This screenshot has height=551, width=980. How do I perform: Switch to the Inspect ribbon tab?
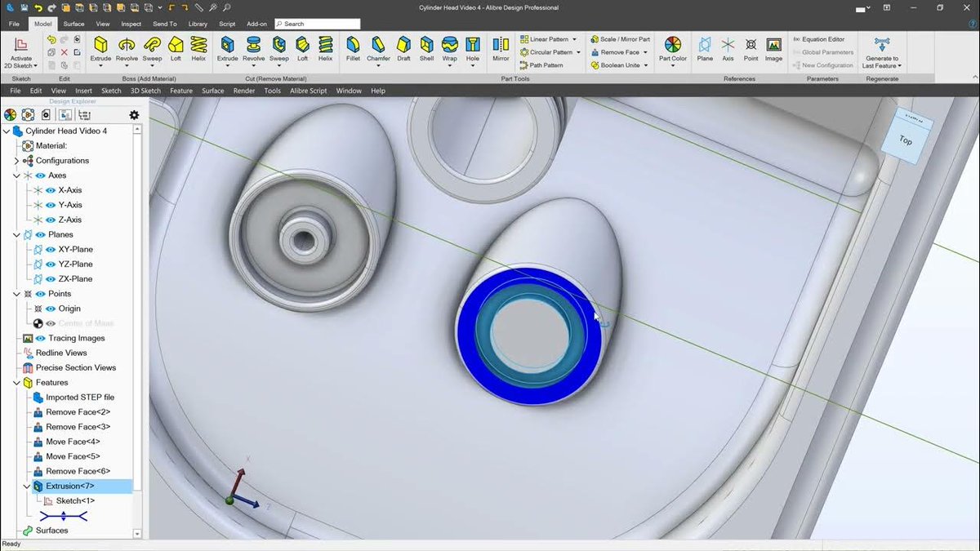(131, 24)
